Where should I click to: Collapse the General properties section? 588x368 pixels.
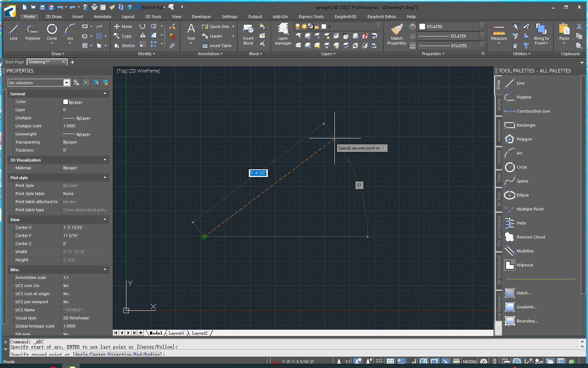pyautogui.click(x=105, y=93)
